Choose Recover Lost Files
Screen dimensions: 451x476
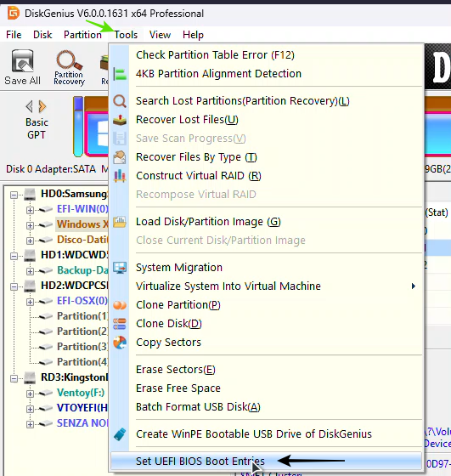(267, 120)
